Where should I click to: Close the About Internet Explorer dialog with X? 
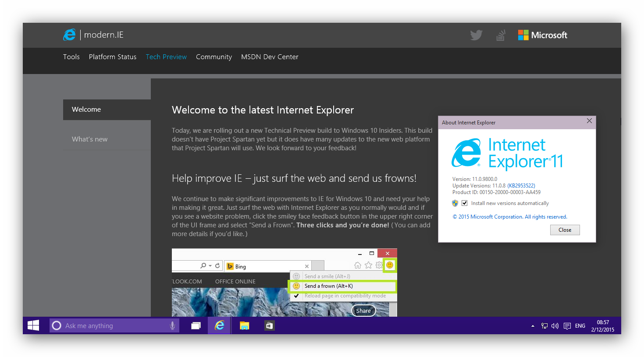[x=589, y=121]
